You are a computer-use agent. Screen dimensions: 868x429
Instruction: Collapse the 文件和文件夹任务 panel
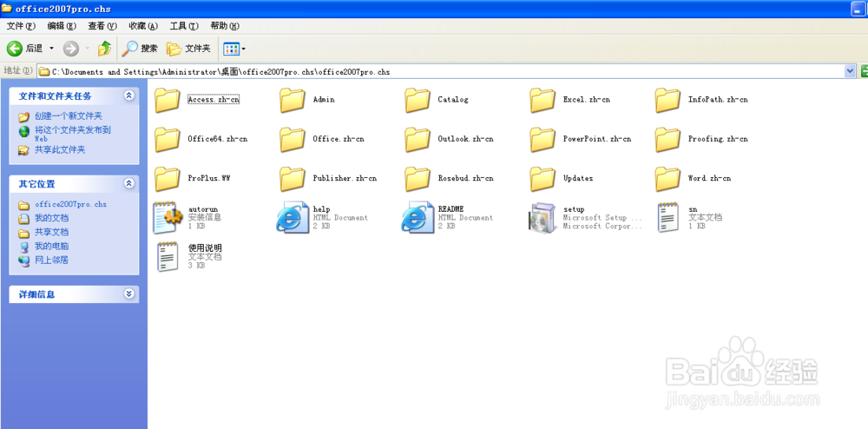pyautogui.click(x=129, y=96)
